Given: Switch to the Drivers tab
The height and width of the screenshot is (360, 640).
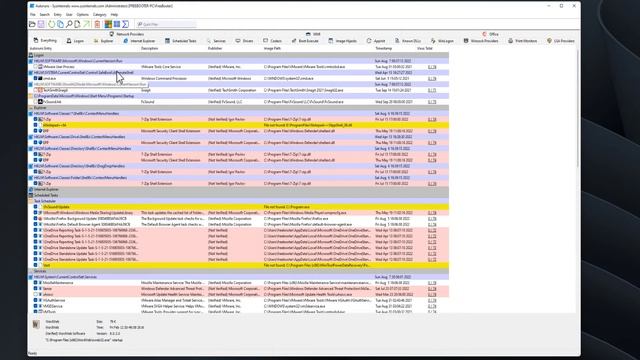Looking at the screenshot, I should pyautogui.click(x=244, y=41).
